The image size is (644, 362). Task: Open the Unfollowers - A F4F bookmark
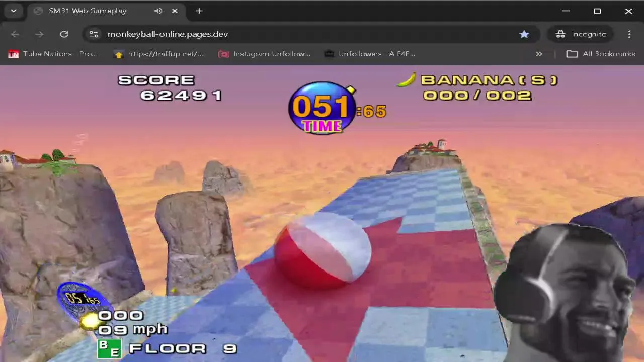click(370, 54)
